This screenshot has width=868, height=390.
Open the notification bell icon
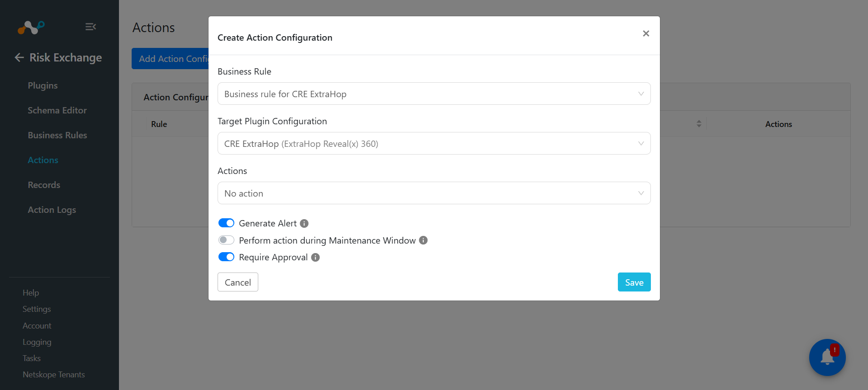(x=827, y=357)
